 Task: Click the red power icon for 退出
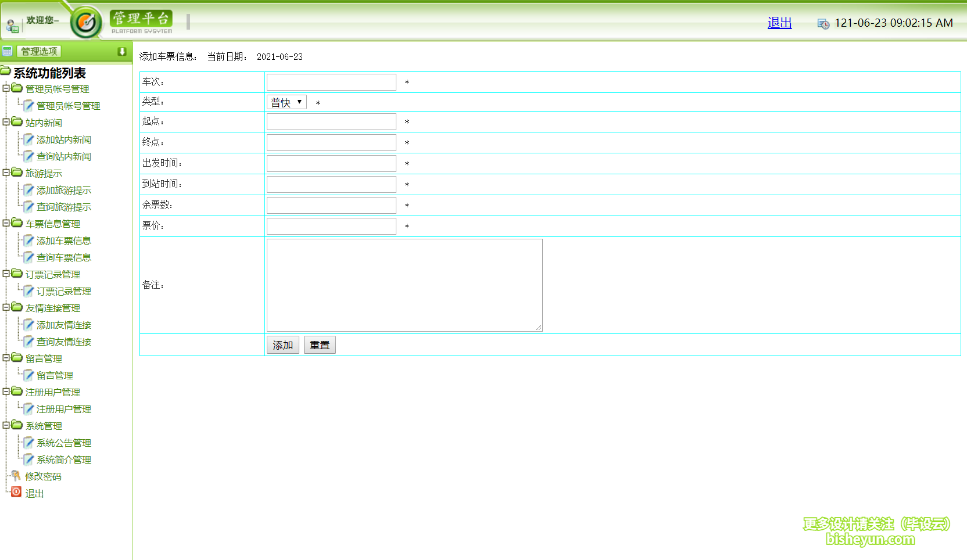coord(16,493)
